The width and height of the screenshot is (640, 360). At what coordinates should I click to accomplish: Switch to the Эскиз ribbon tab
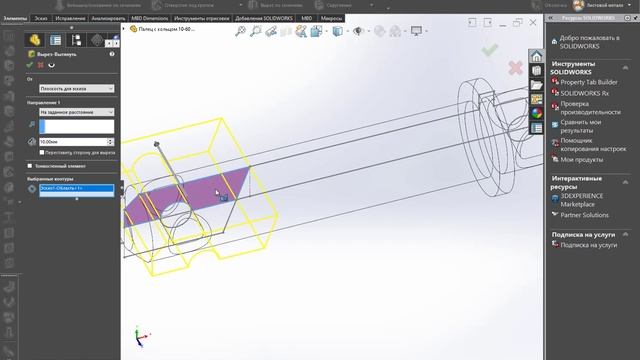(41, 18)
